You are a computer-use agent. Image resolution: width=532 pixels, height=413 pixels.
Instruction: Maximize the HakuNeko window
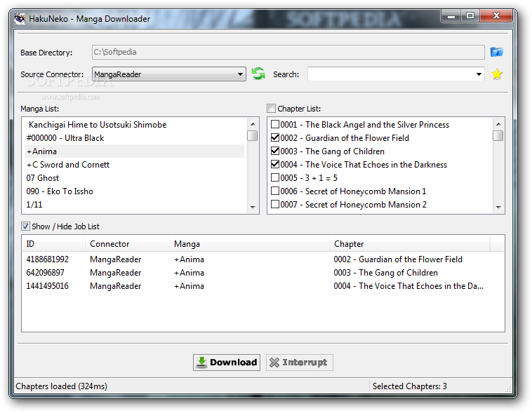470,16
